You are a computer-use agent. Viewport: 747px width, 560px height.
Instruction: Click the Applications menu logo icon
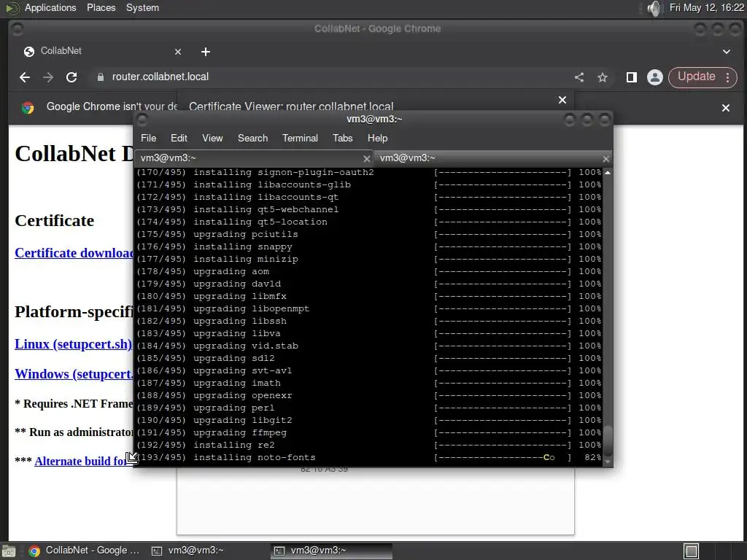[12, 7]
